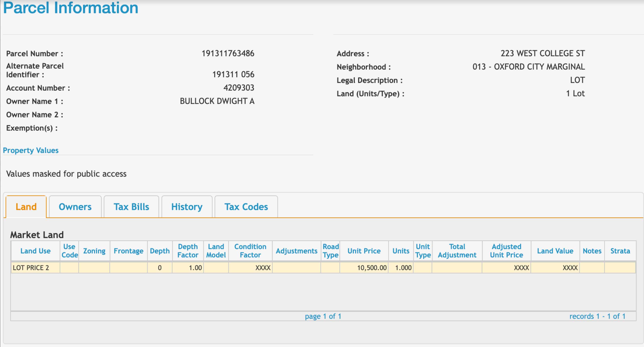Click the Exemption(s) label
This screenshot has height=347, width=644.
(x=32, y=128)
